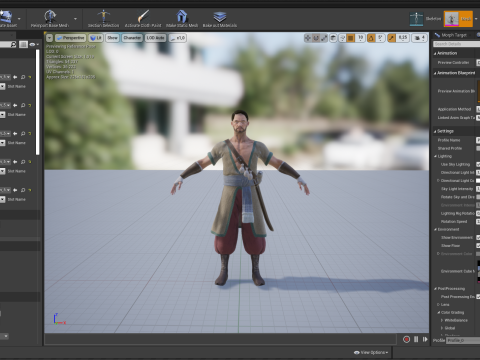Open the Character viewport menu

132,38
